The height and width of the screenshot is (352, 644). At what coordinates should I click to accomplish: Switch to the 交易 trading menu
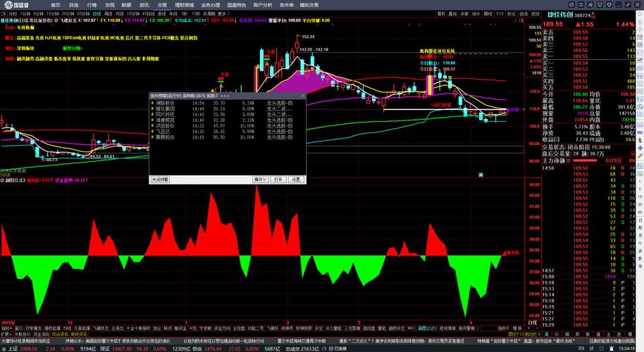pyautogui.click(x=162, y=5)
